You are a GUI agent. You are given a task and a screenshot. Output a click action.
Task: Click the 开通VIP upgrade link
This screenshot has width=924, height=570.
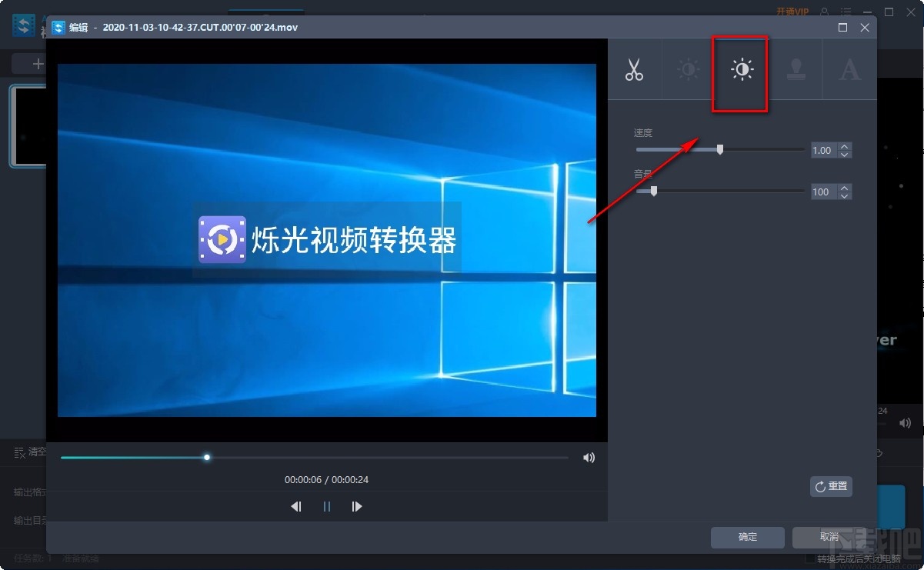(x=792, y=11)
